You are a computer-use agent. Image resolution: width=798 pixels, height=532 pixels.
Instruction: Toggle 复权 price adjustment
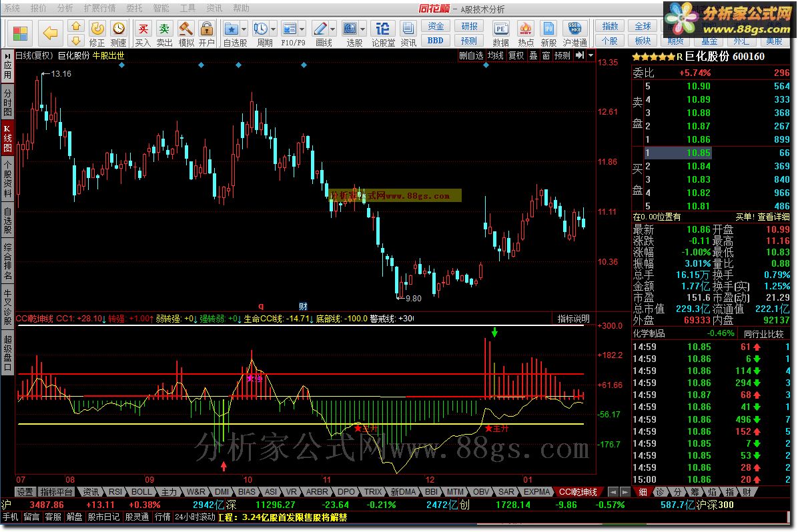point(516,55)
